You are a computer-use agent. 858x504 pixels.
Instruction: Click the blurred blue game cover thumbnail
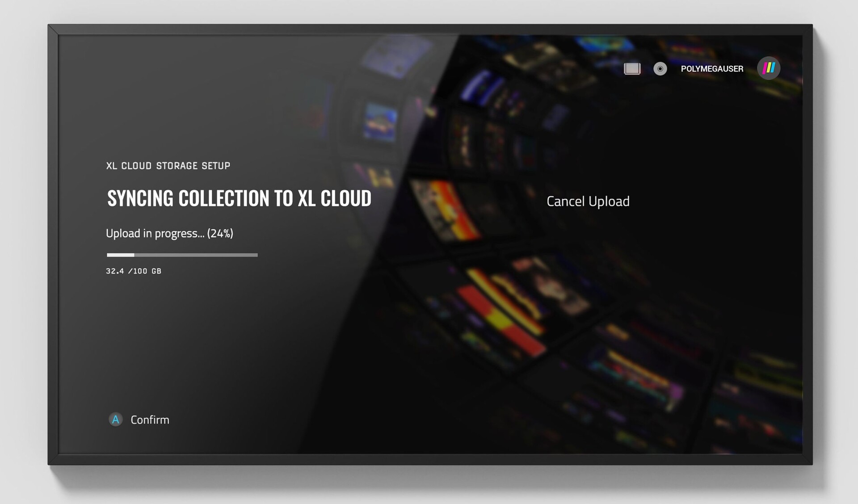click(380, 122)
